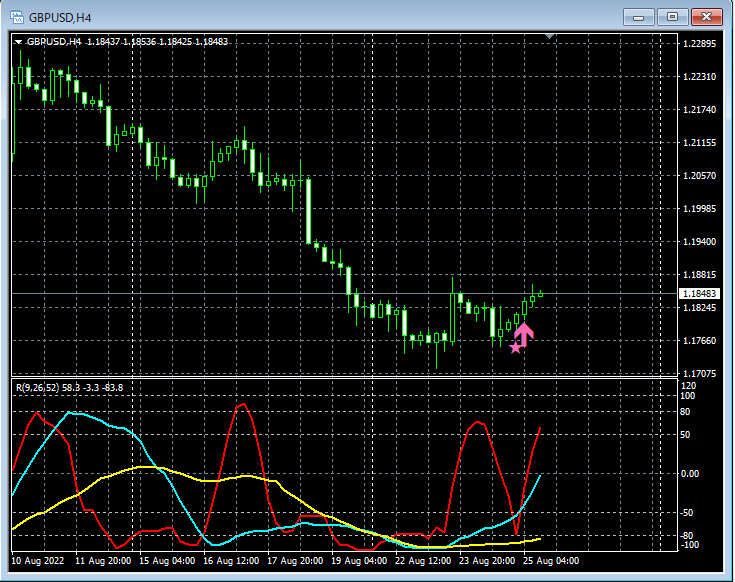
Task: Click indicator scale value 0.00
Action: pyautogui.click(x=690, y=474)
